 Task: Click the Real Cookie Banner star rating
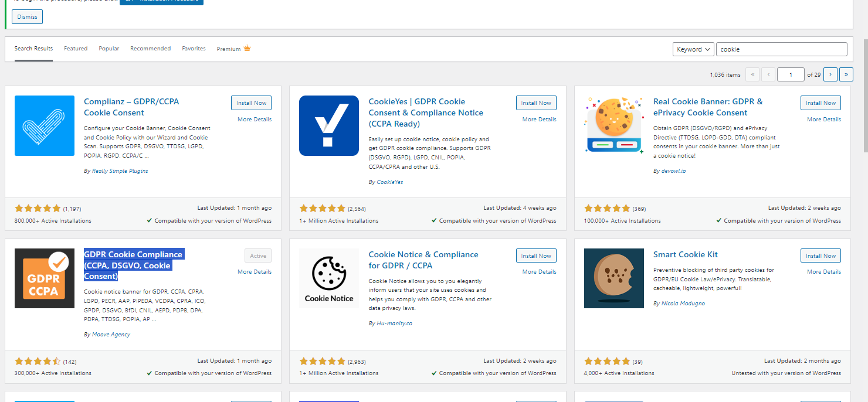point(607,208)
